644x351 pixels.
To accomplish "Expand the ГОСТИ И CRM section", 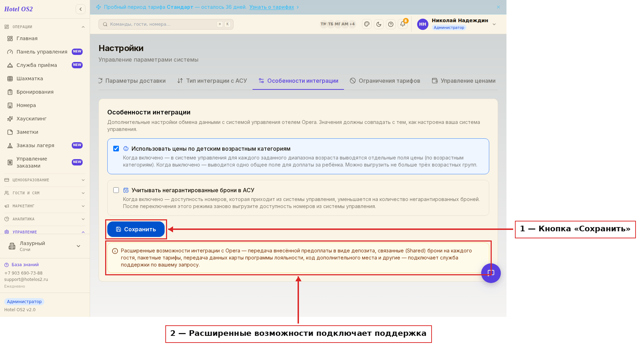I will 45,193.
